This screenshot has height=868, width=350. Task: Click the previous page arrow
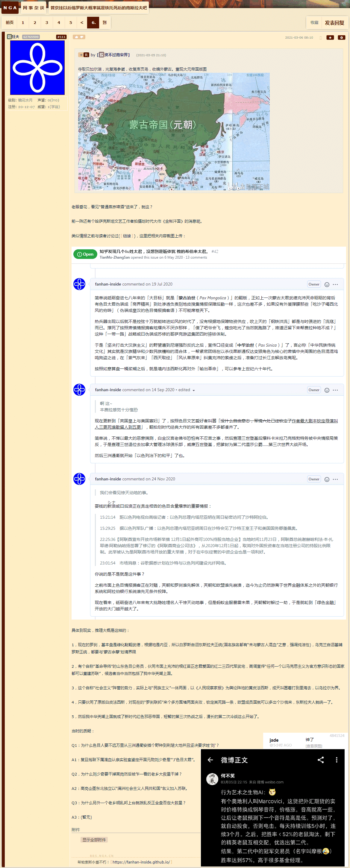(82, 22)
